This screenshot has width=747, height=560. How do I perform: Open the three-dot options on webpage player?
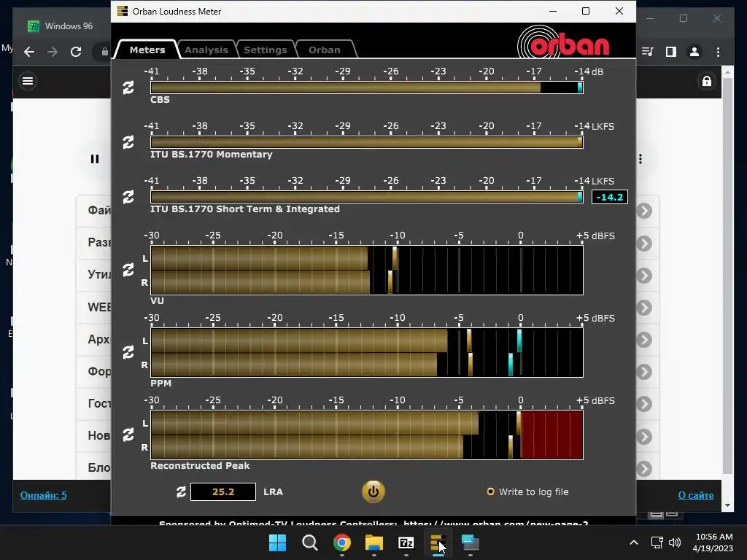click(640, 159)
